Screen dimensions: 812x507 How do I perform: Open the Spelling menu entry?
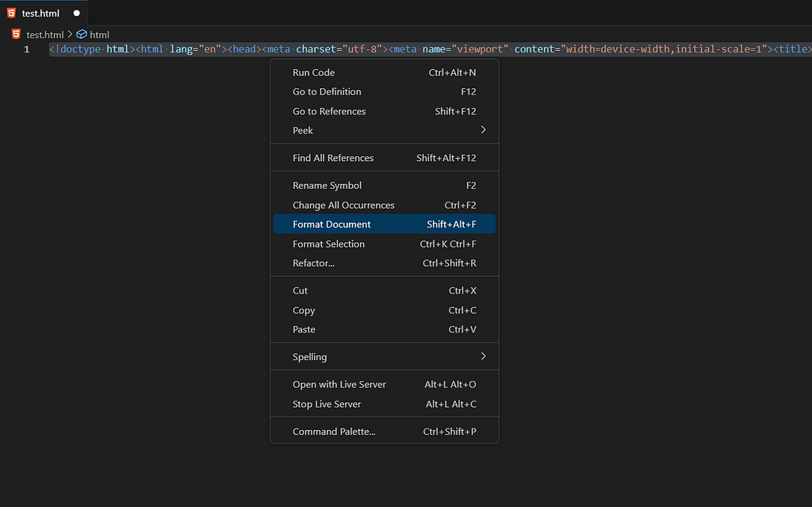click(x=385, y=357)
